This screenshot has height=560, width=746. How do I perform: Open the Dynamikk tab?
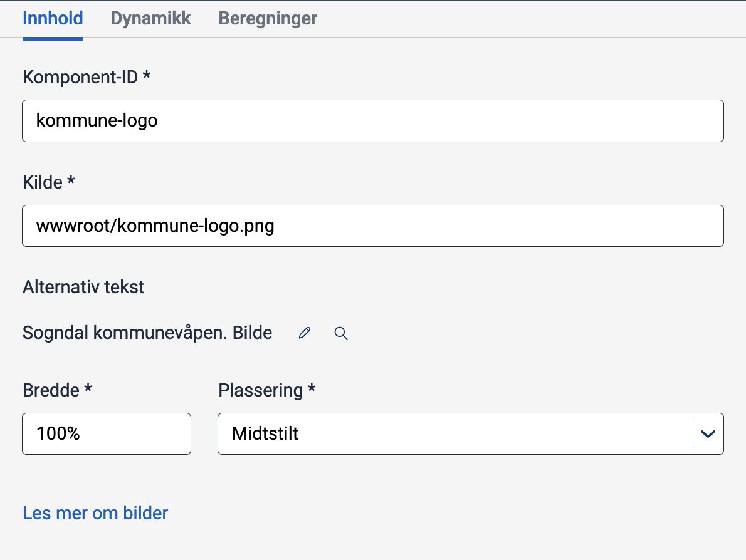click(x=150, y=18)
